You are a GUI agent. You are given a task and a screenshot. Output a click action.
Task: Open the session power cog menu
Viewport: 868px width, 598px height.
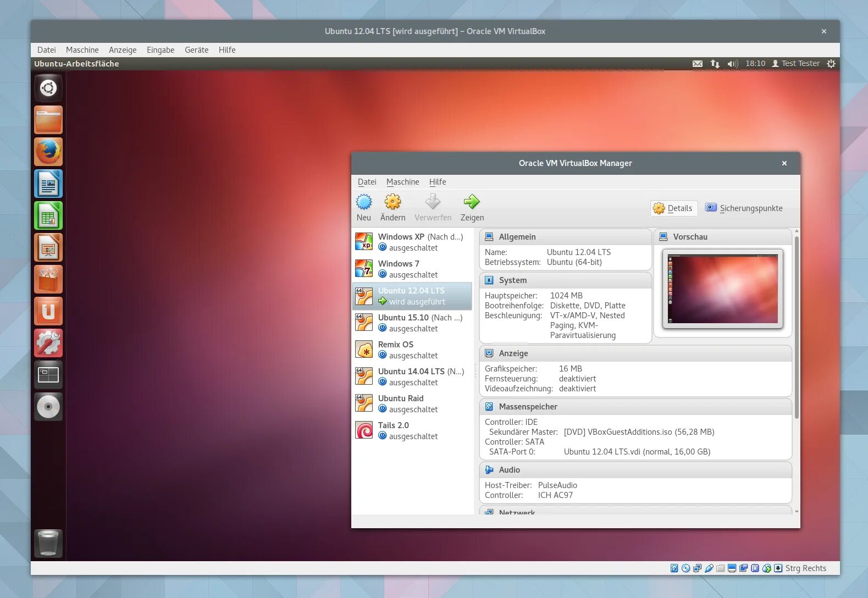[831, 64]
